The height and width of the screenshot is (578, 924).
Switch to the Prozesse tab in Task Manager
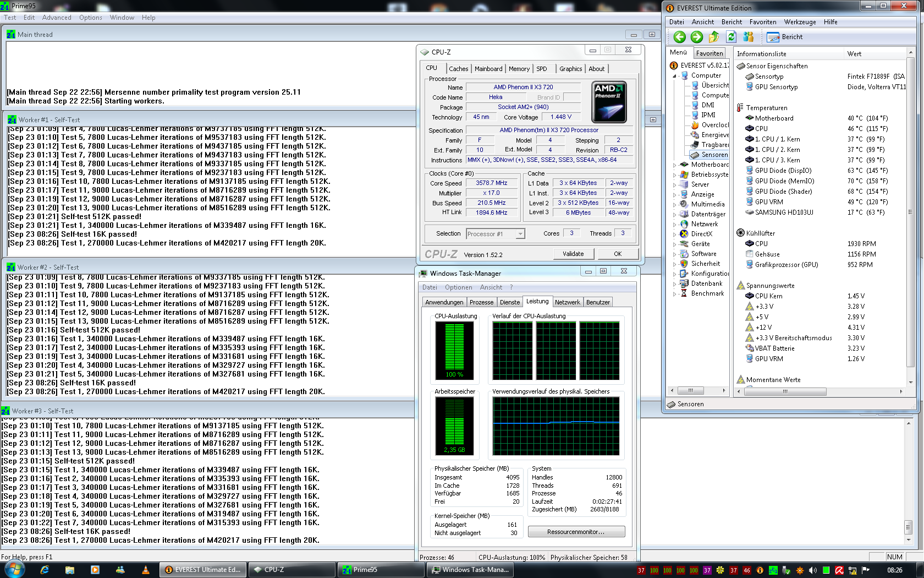(481, 302)
